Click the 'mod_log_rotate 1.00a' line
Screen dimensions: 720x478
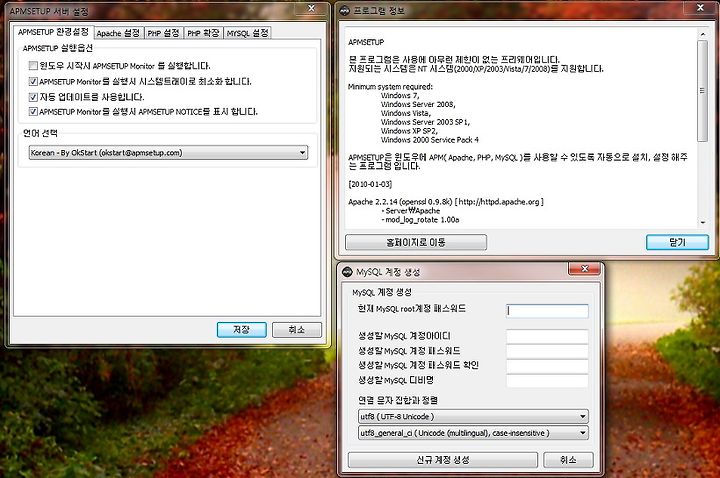(x=422, y=219)
